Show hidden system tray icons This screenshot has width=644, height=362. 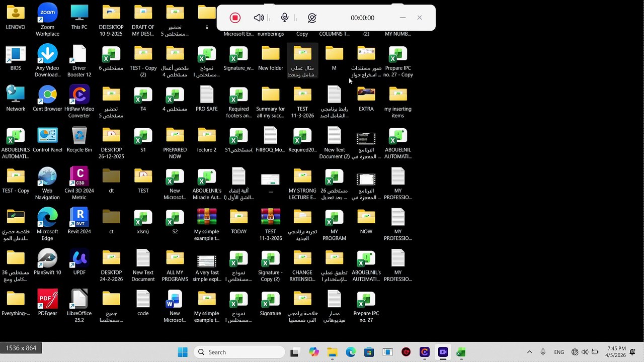[x=529, y=352]
